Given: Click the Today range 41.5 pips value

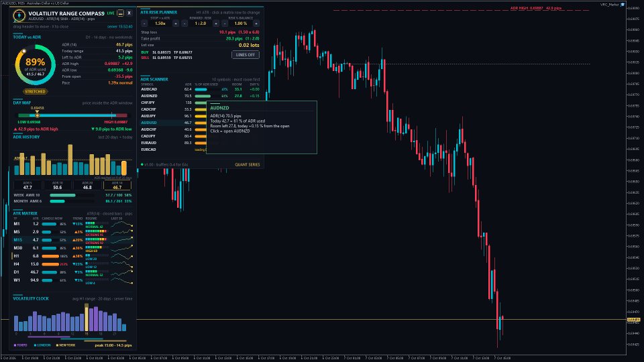Looking at the screenshot, I should [124, 52].
